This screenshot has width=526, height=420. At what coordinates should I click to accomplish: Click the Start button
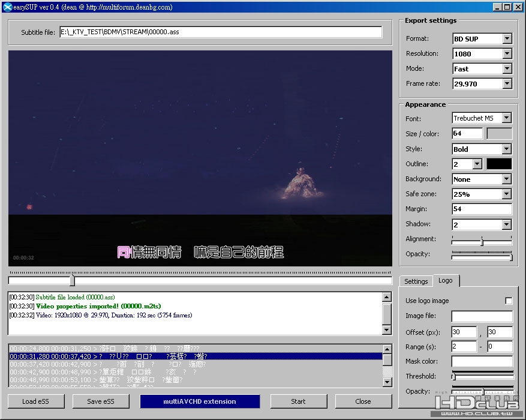298,401
